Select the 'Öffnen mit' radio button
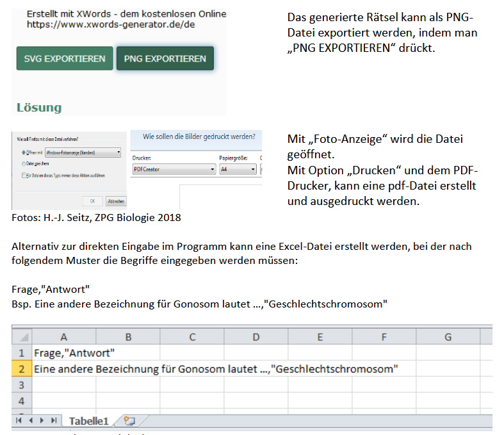The height and width of the screenshot is (435, 504). point(24,152)
